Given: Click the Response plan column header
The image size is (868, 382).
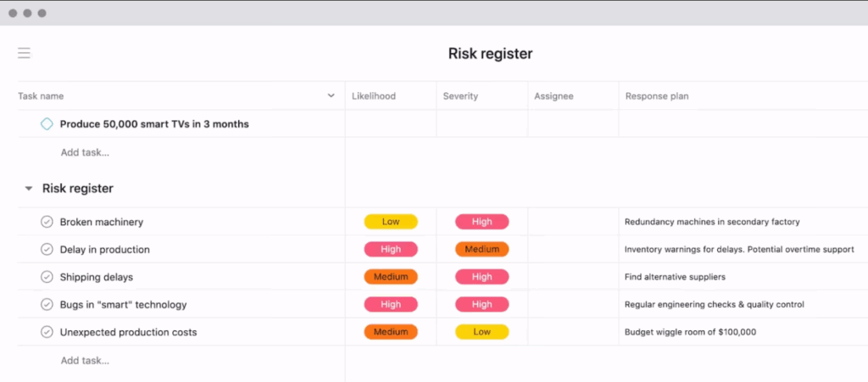Looking at the screenshot, I should click(657, 97).
